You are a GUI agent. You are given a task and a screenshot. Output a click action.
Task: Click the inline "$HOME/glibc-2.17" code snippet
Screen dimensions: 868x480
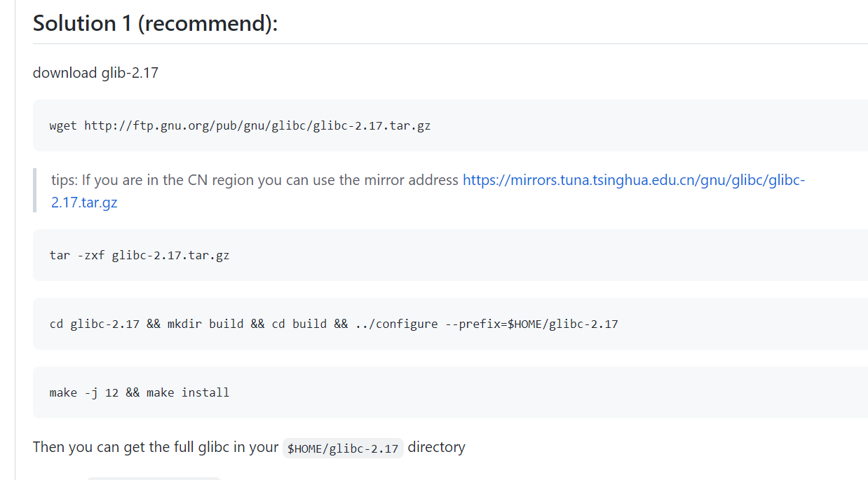[x=343, y=448]
